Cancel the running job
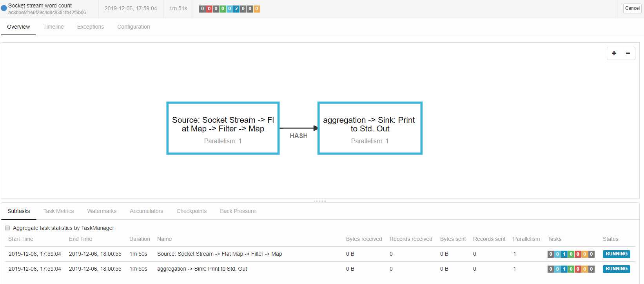This screenshot has height=284, width=644. 632,8
